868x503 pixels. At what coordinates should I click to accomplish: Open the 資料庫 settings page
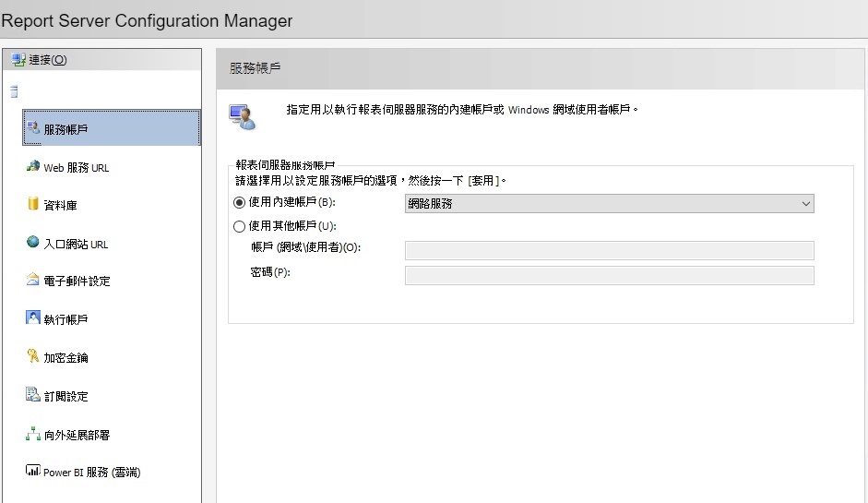tap(60, 206)
